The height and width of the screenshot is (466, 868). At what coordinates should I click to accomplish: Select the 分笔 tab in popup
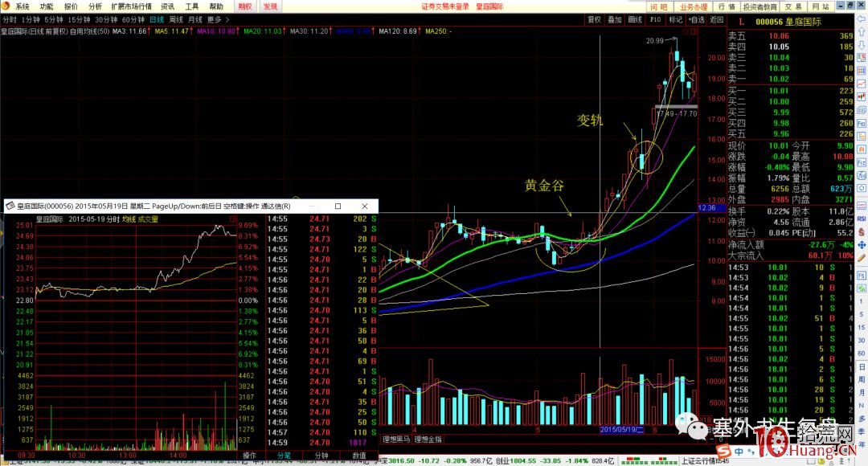coord(284,456)
